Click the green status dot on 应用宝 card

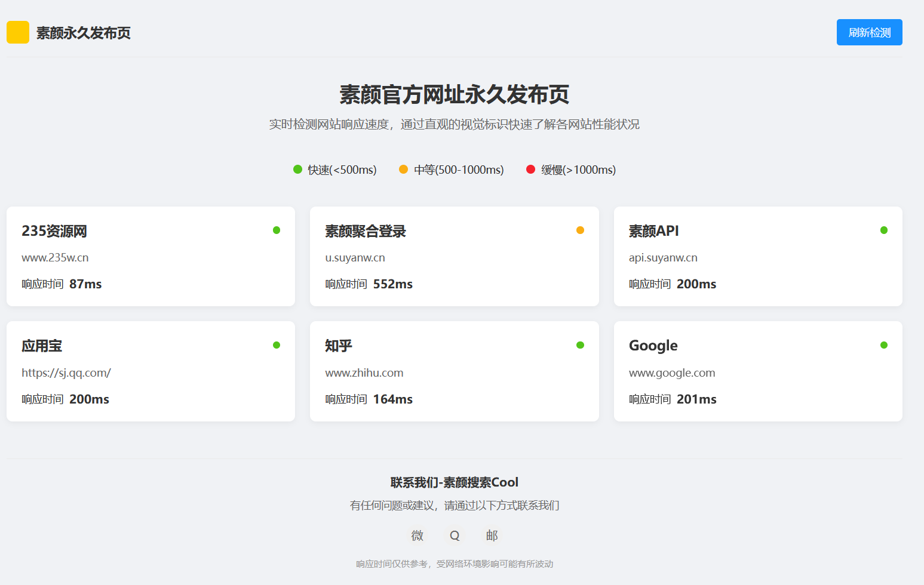pos(277,344)
